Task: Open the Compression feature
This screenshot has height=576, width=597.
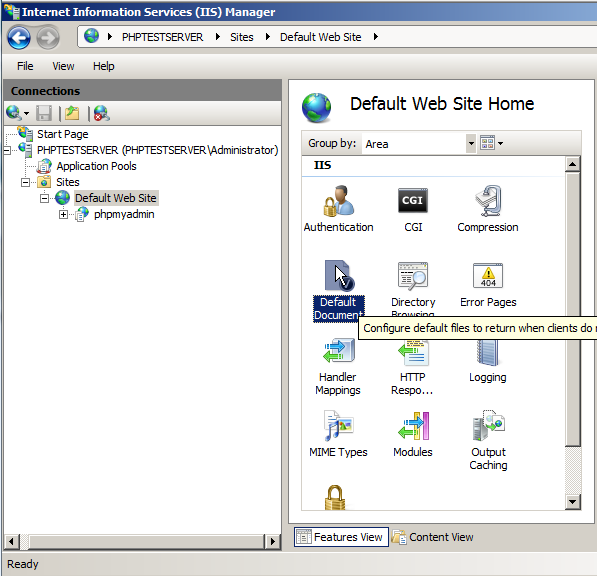Action: click(x=488, y=209)
